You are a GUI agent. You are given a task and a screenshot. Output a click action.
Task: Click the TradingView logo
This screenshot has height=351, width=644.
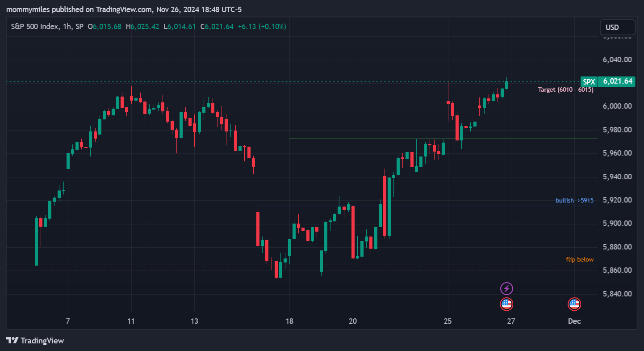35,341
